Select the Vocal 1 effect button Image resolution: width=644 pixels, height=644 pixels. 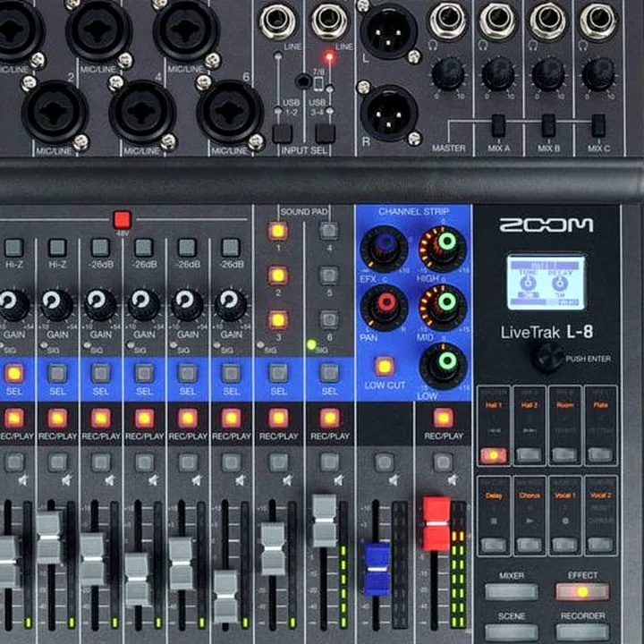click(x=564, y=545)
